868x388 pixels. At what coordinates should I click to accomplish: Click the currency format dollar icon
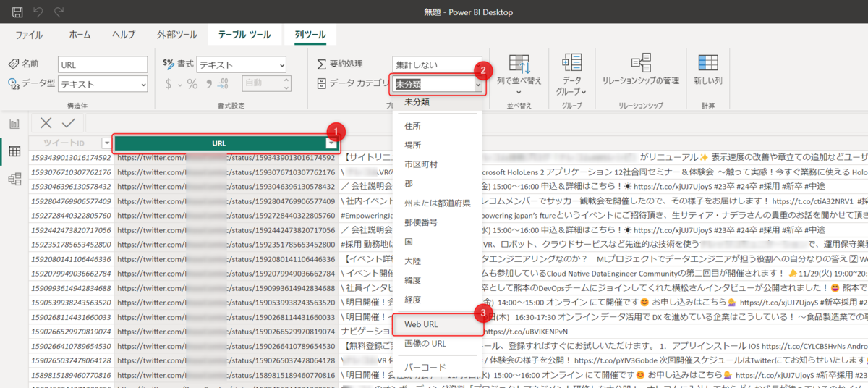169,84
